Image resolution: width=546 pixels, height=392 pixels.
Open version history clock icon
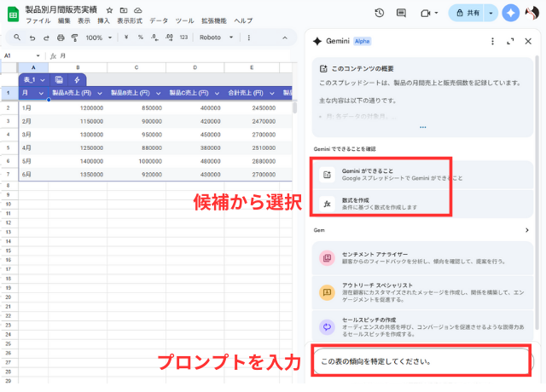tap(379, 13)
